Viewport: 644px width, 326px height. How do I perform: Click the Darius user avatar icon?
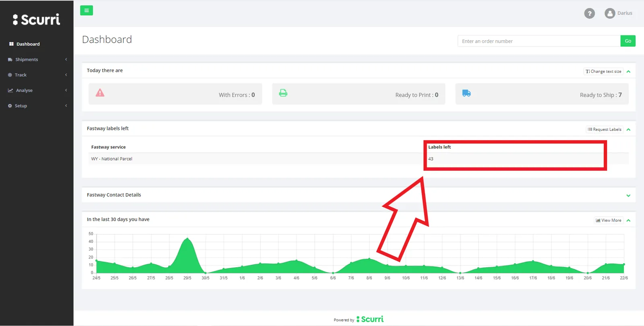pyautogui.click(x=610, y=13)
